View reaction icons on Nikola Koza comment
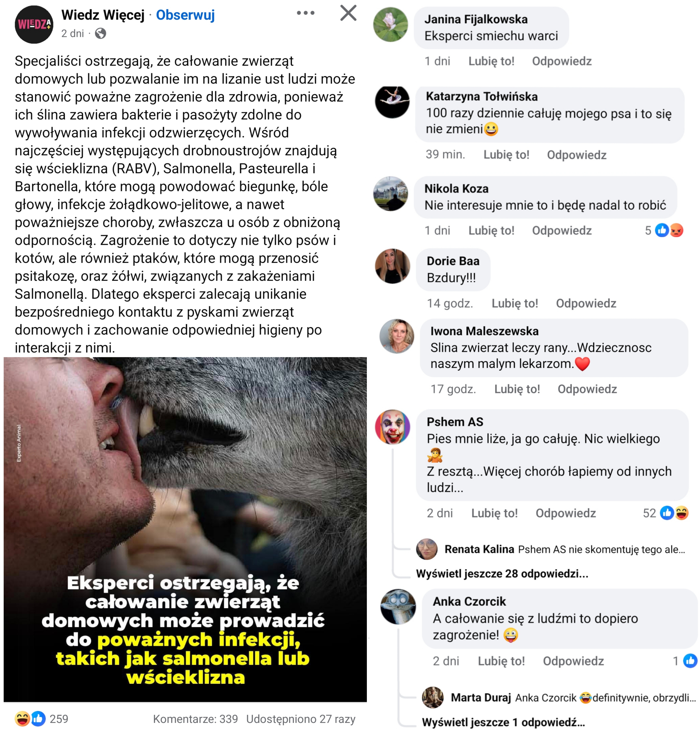The height and width of the screenshot is (735, 700). 669,231
